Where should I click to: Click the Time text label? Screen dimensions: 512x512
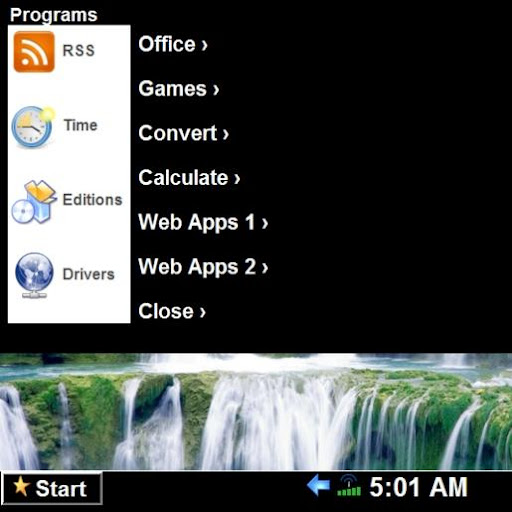coord(81,125)
